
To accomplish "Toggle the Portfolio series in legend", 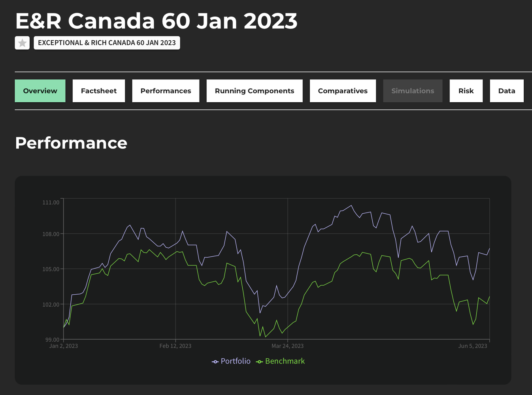I will pos(231,361).
